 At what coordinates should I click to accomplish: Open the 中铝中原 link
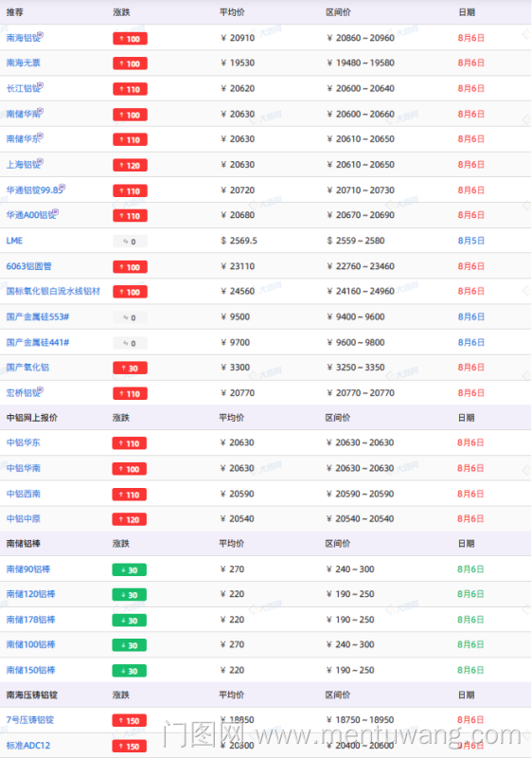point(23,519)
